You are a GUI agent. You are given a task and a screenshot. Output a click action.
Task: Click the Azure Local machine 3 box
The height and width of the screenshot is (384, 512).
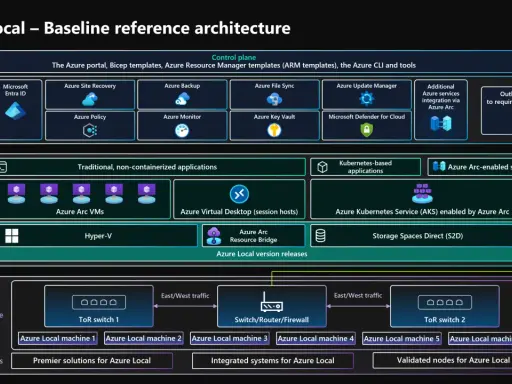tap(230, 338)
